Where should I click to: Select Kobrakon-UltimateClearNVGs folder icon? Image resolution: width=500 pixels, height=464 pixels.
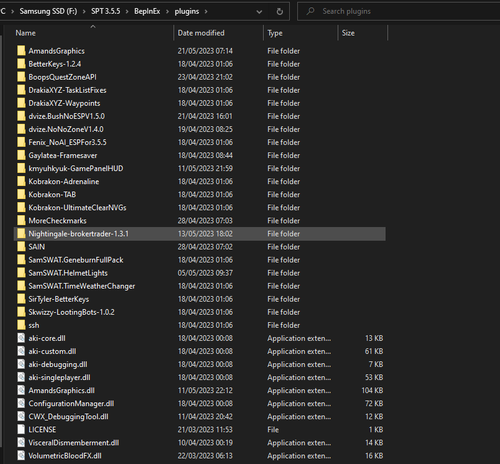click(x=21, y=208)
